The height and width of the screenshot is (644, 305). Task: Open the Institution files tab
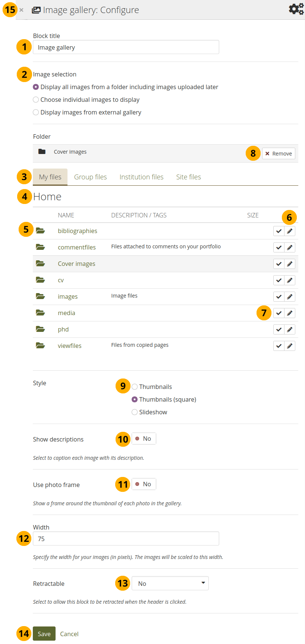pyautogui.click(x=141, y=177)
